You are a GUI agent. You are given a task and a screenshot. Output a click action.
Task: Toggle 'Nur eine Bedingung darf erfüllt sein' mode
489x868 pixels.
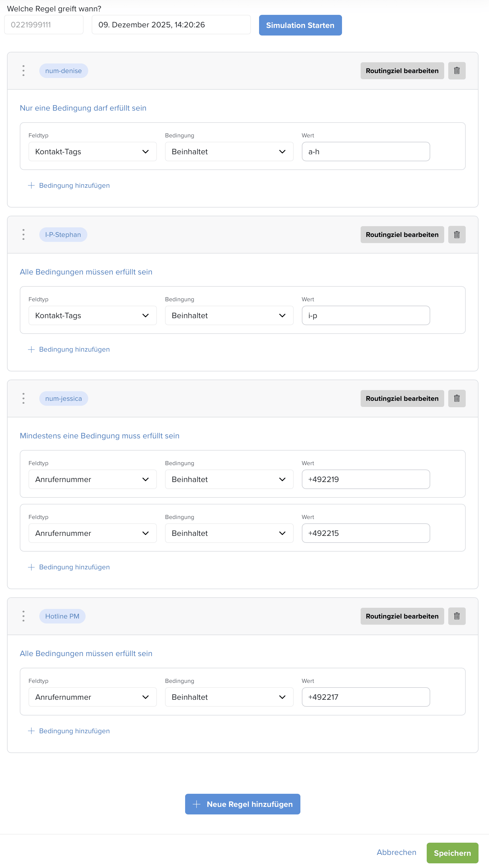pos(83,108)
